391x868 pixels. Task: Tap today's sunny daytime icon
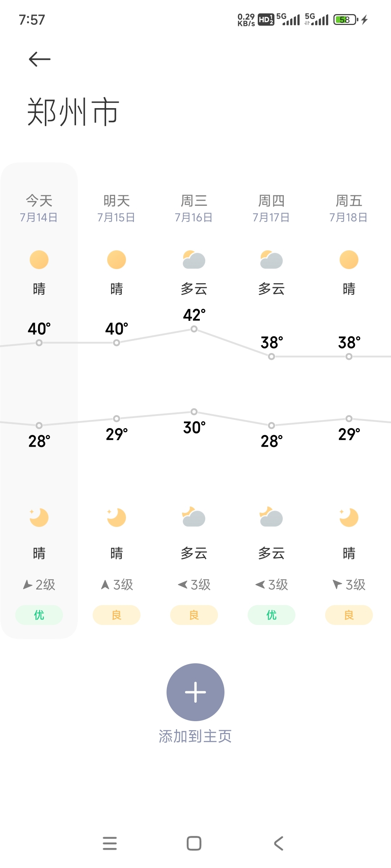(x=39, y=260)
